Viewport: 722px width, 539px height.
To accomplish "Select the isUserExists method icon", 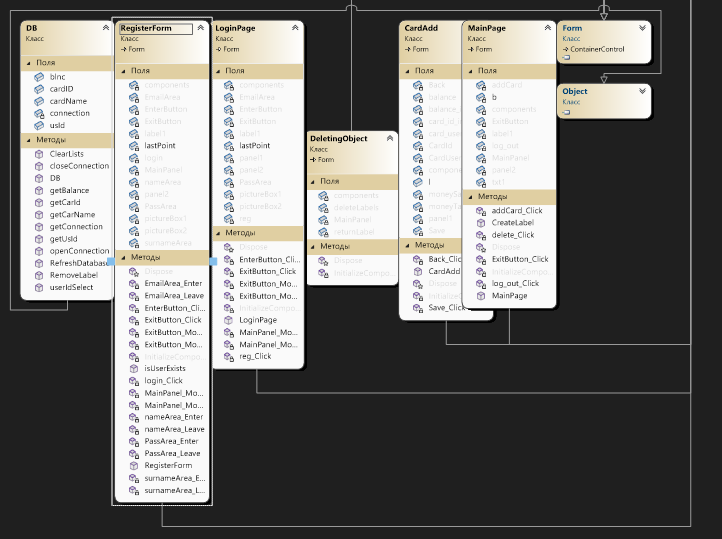I will coord(134,369).
